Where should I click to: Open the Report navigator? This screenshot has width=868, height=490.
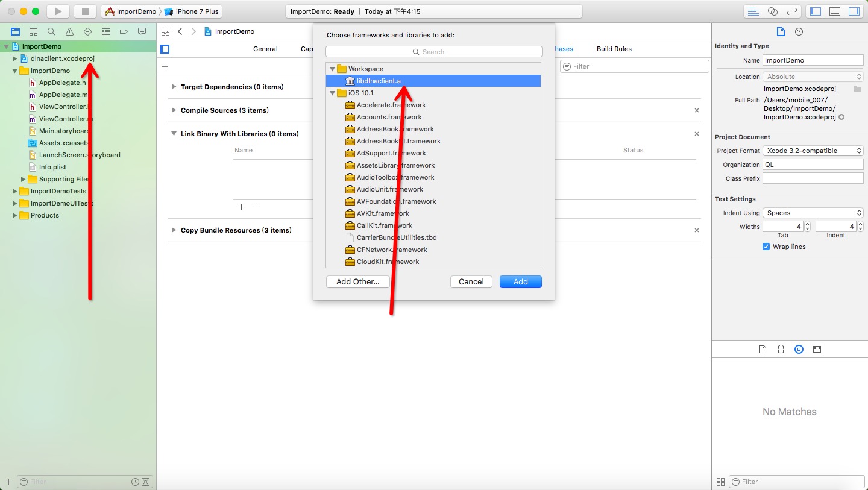pos(142,31)
